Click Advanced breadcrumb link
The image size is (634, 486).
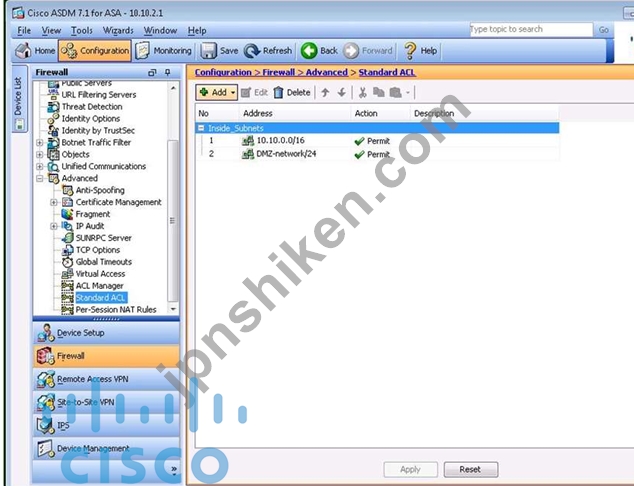point(327,72)
